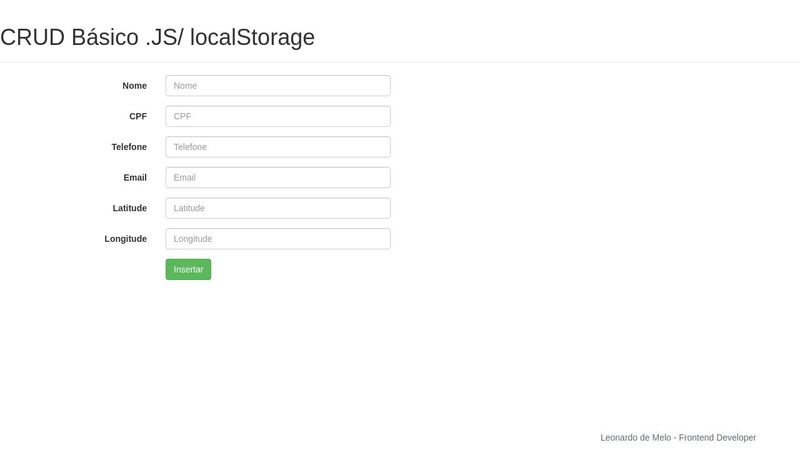Click the Nome input field
This screenshot has width=800, height=450.
[278, 86]
